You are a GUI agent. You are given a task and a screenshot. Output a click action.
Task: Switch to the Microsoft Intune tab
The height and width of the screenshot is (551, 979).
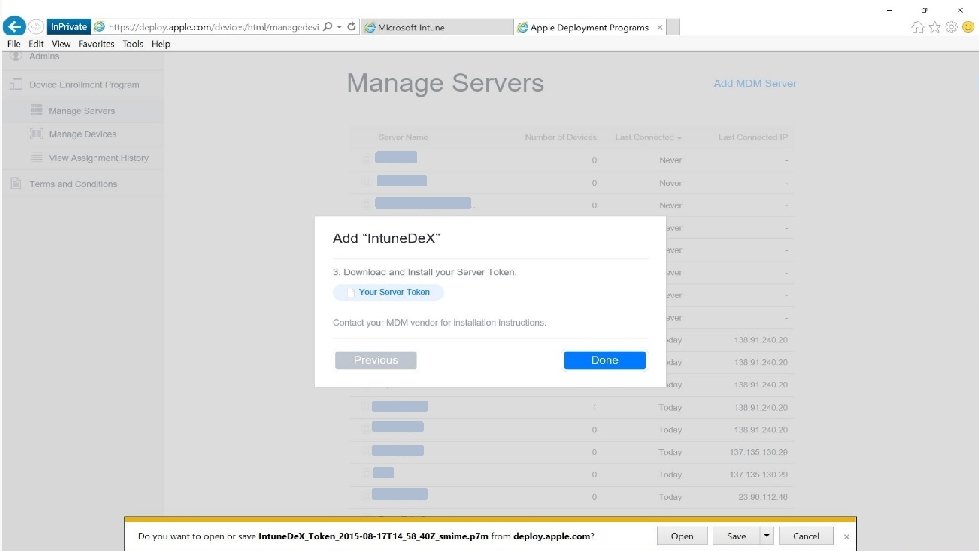point(436,27)
